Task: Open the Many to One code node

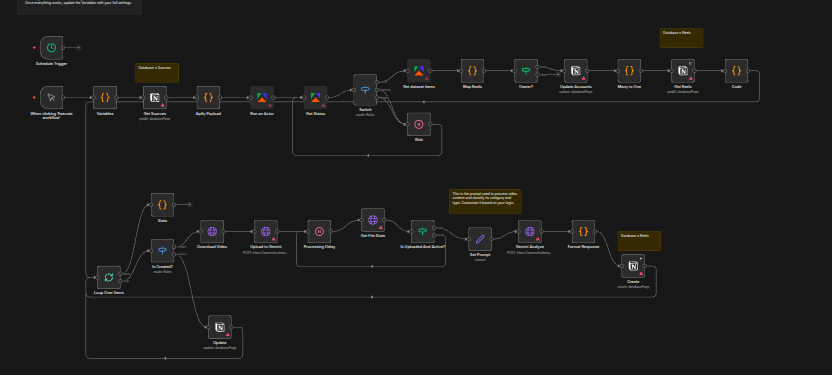Action: 629,71
